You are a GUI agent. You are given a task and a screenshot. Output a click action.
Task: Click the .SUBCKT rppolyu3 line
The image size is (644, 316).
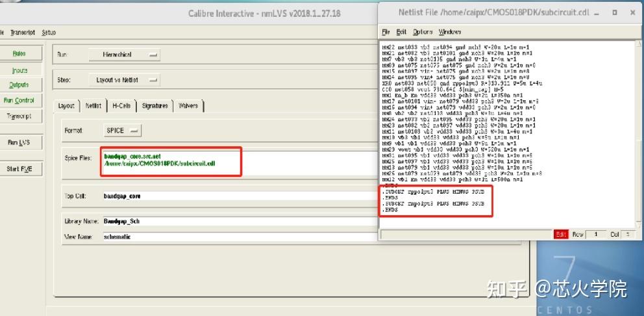point(433,192)
